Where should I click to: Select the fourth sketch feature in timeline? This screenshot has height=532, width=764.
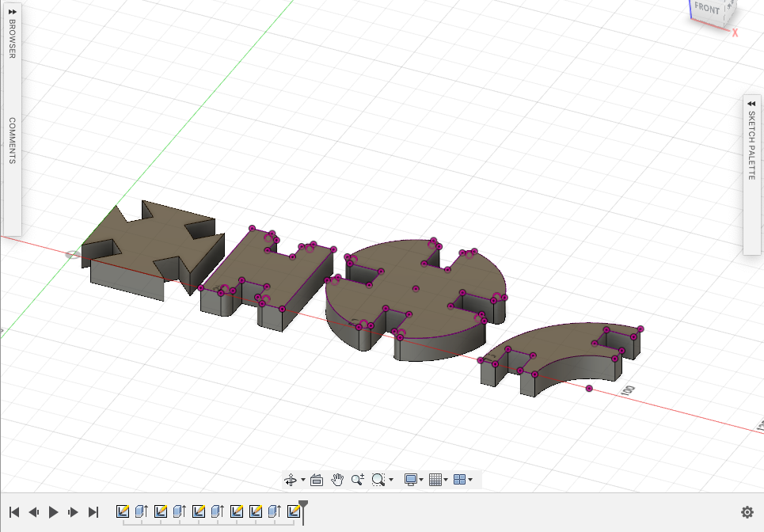coord(236,511)
